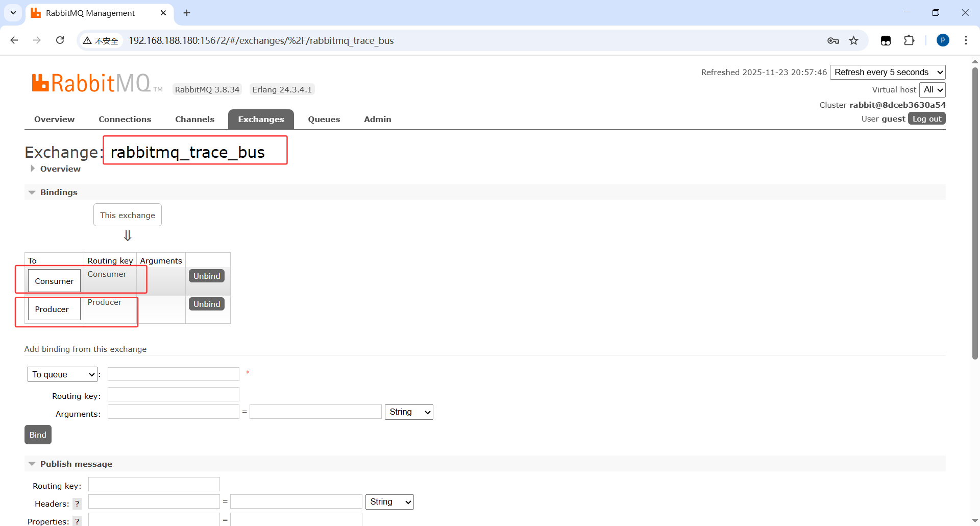The width and height of the screenshot is (980, 526).
Task: Focus the destination queue name field
Action: [x=174, y=374]
